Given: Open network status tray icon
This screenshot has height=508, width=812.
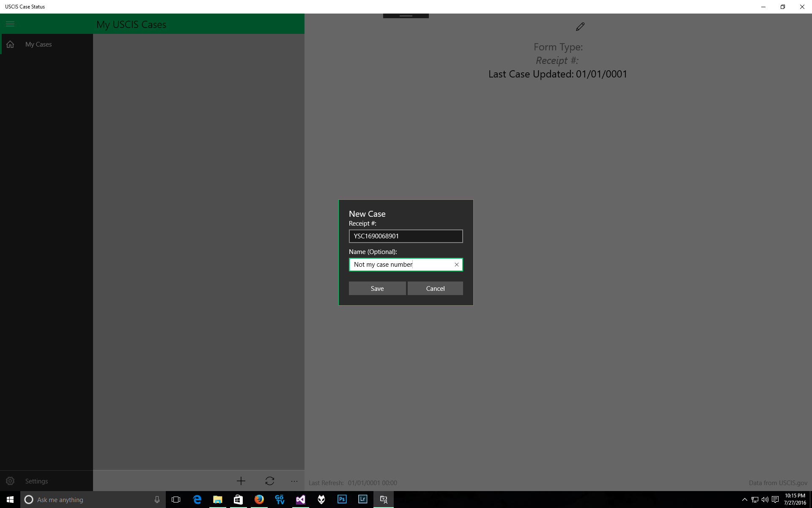Looking at the screenshot, I should (x=755, y=500).
